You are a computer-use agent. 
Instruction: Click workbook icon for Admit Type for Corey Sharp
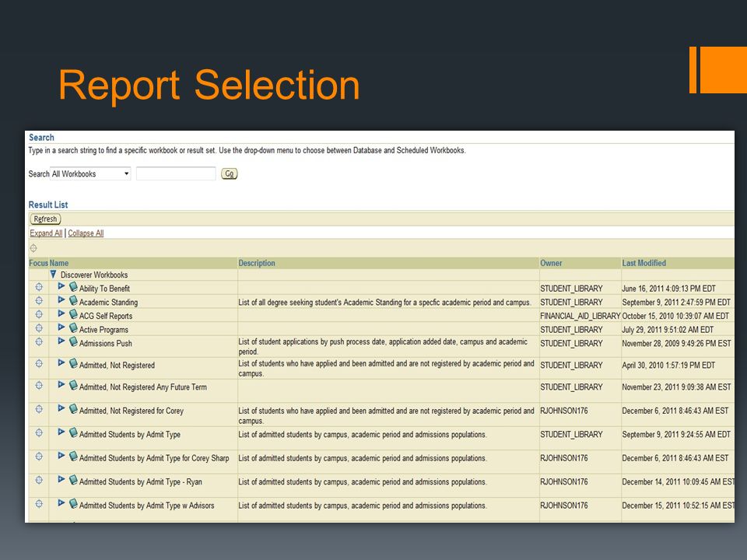point(73,457)
